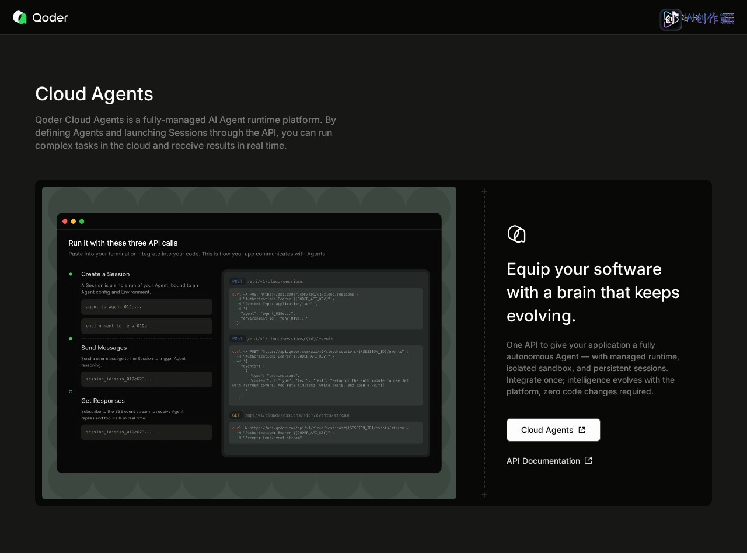
Task: Click the GET badge for events/stream
Action: click(236, 415)
